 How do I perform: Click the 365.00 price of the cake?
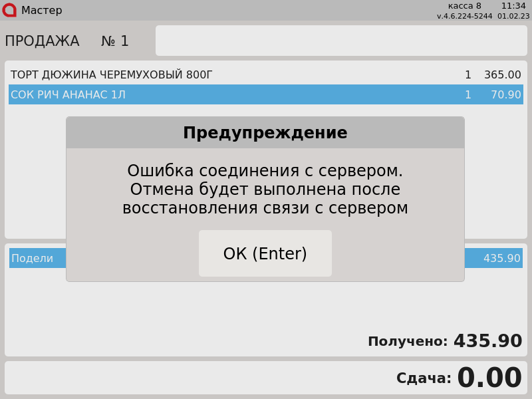pos(502,75)
